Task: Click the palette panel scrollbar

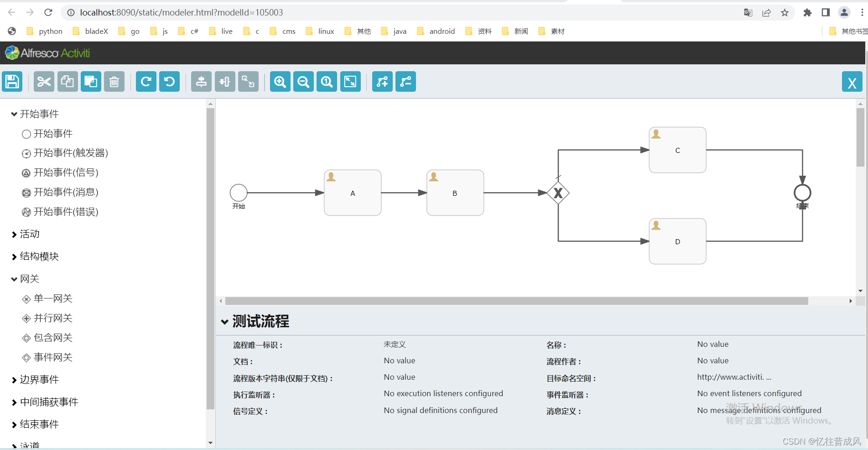Action: coord(210,258)
